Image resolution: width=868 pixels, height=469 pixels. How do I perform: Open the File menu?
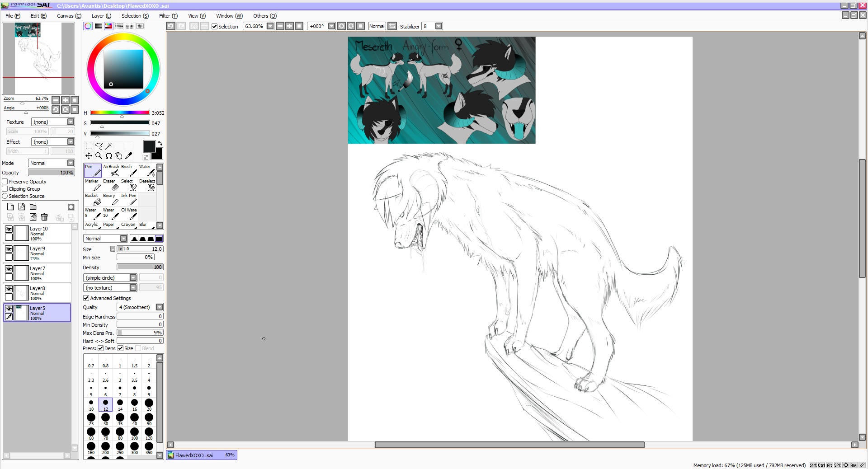[x=13, y=16]
